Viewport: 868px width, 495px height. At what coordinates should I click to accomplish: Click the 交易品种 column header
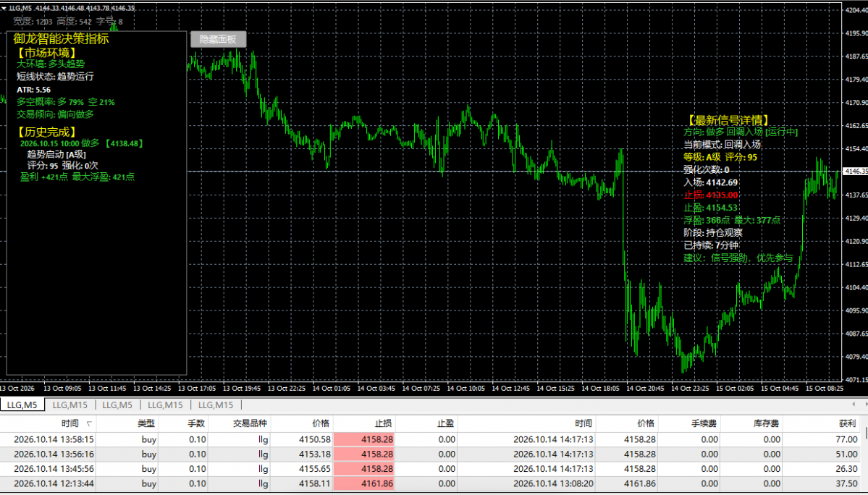click(x=250, y=423)
